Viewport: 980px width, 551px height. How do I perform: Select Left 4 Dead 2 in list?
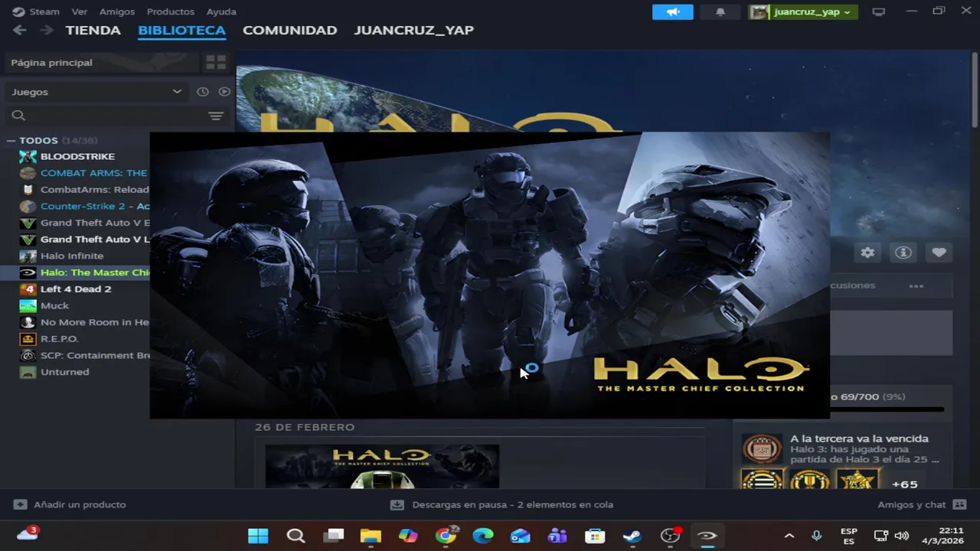[76, 289]
